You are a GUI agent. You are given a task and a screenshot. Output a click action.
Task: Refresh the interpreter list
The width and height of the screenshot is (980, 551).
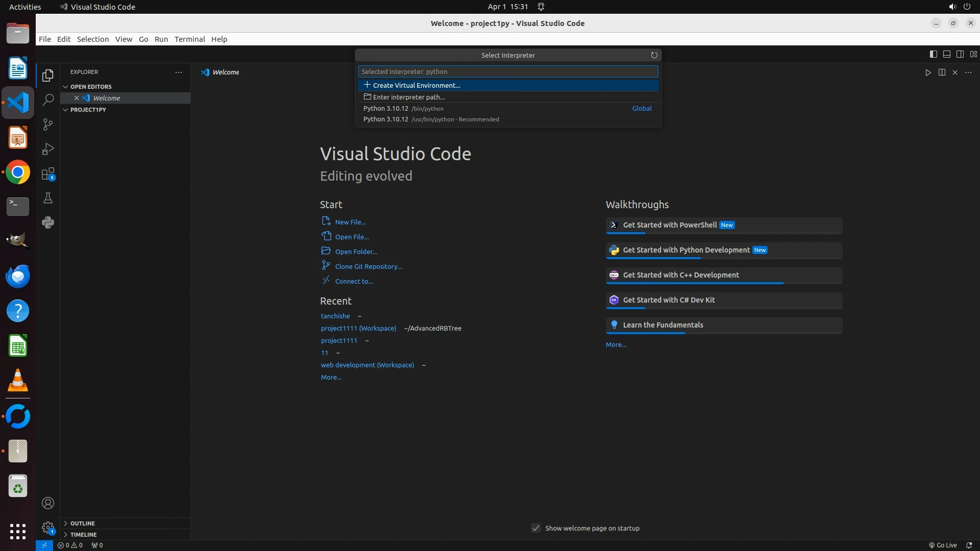click(654, 55)
